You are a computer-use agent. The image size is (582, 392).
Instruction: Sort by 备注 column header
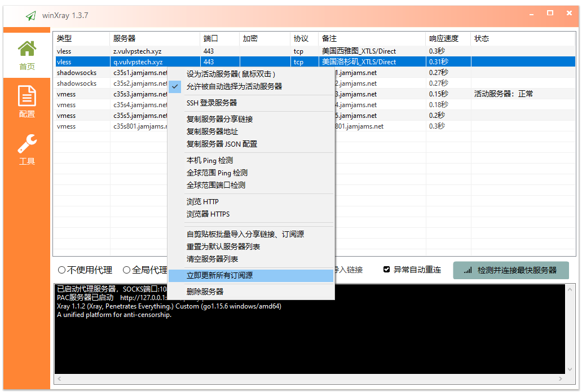(372, 38)
